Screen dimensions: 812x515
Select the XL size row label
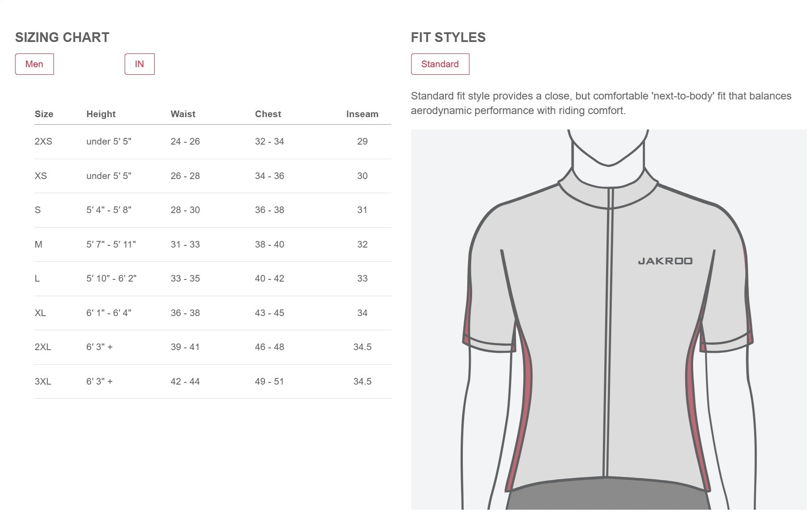point(40,313)
